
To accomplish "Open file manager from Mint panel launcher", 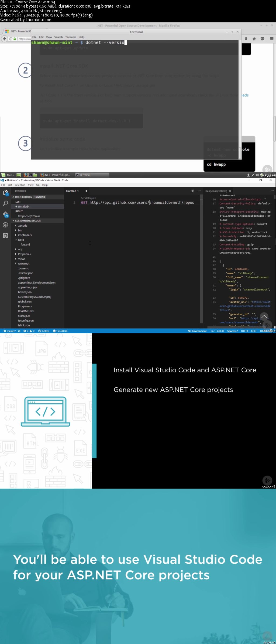I will click(x=35, y=175).
